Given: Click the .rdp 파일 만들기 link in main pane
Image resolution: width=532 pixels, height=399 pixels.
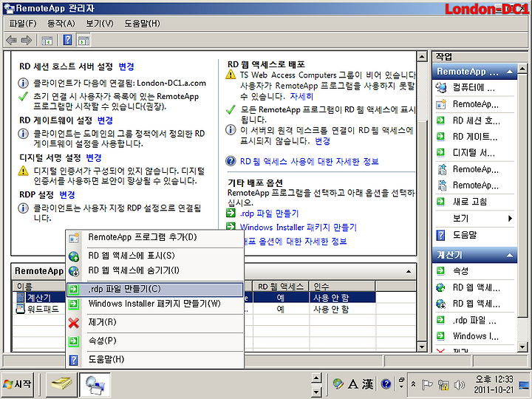Looking at the screenshot, I should [269, 214].
